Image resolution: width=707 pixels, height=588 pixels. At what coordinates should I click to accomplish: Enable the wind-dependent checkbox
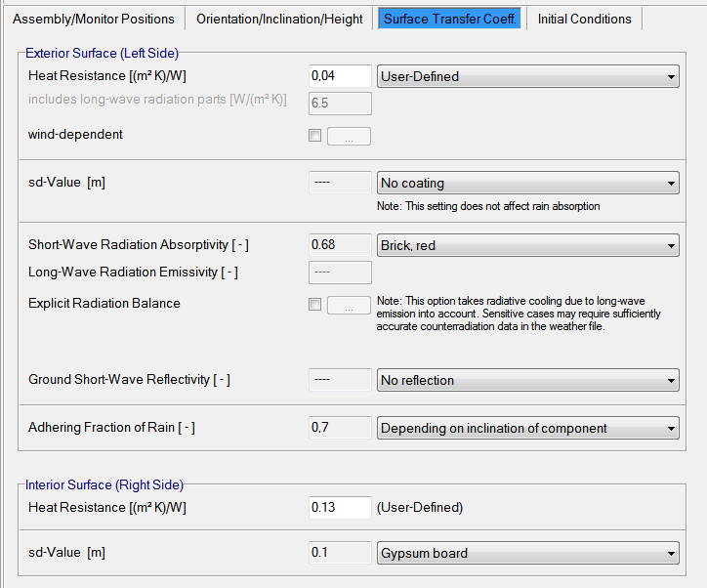point(314,136)
